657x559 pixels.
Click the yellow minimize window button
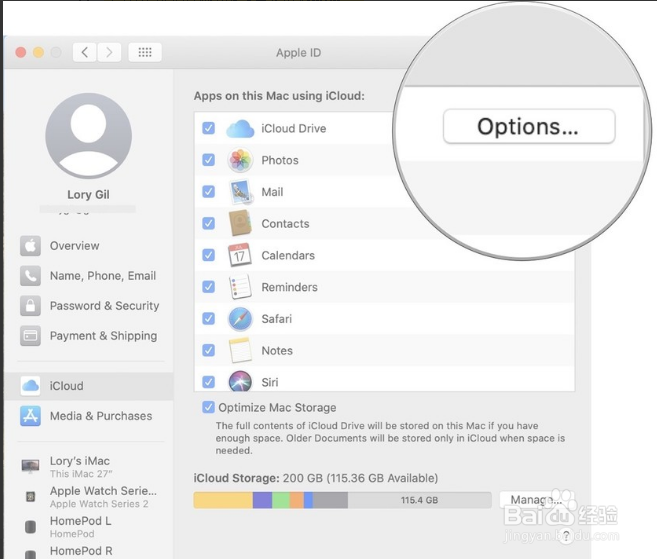(39, 52)
